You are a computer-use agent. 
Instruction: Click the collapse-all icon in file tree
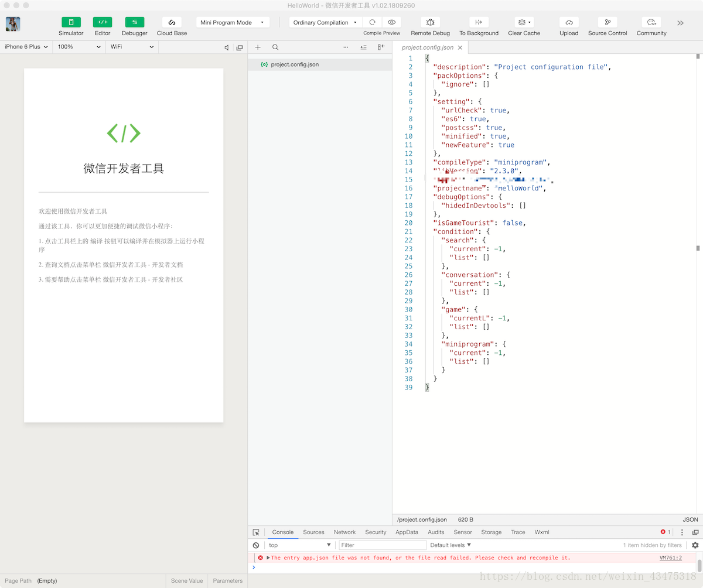pyautogui.click(x=363, y=47)
